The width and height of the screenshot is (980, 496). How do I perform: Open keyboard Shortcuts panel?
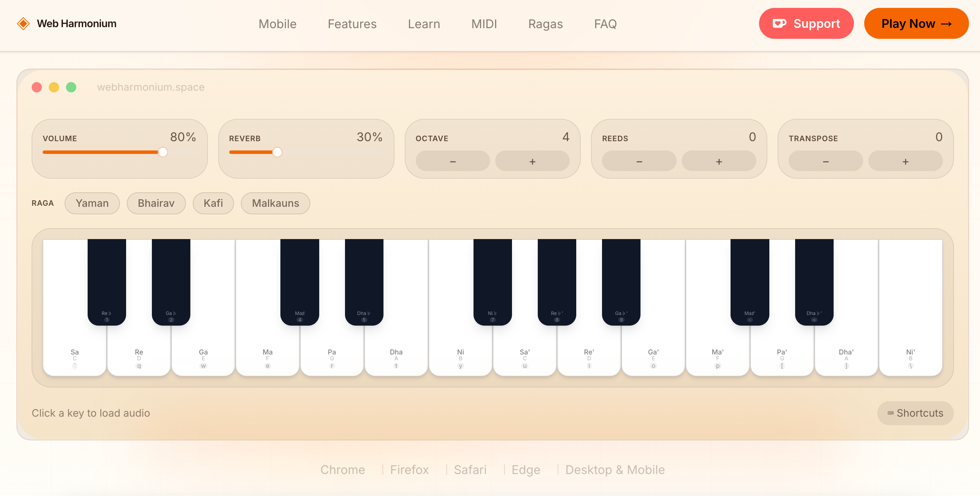click(915, 413)
